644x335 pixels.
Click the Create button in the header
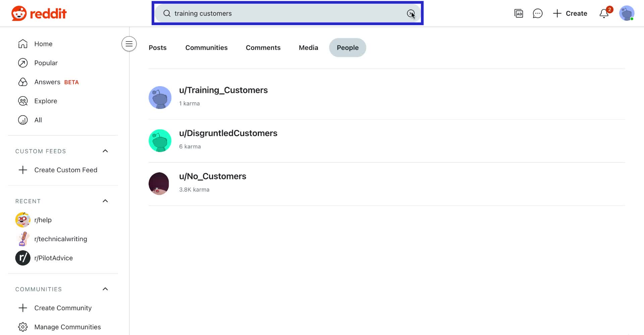[570, 13]
